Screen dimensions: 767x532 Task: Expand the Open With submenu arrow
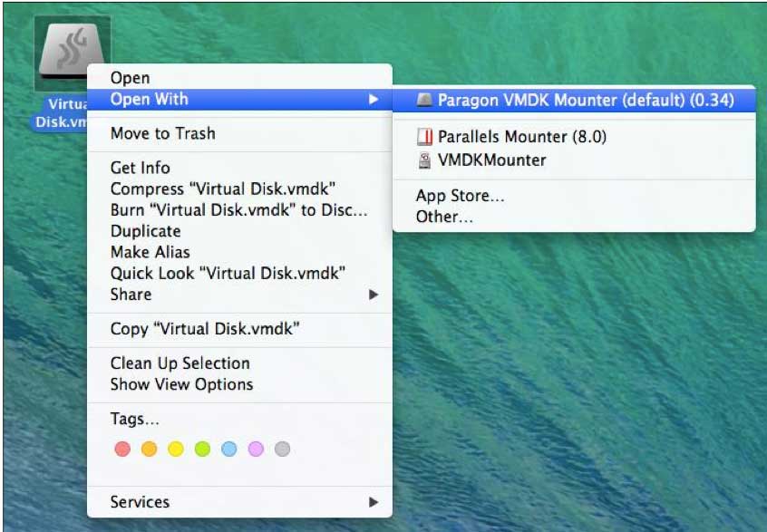point(374,100)
